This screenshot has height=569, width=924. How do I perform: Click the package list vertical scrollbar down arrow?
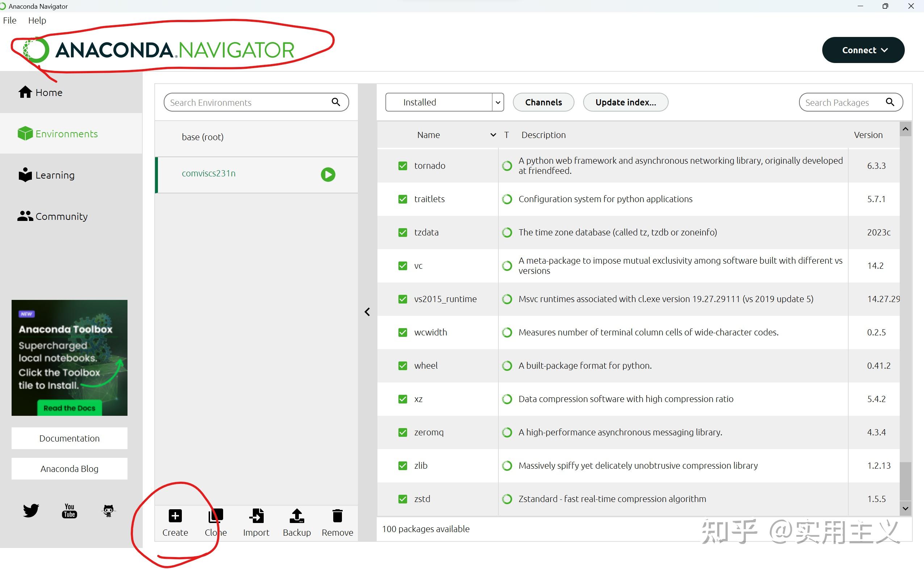(x=905, y=509)
